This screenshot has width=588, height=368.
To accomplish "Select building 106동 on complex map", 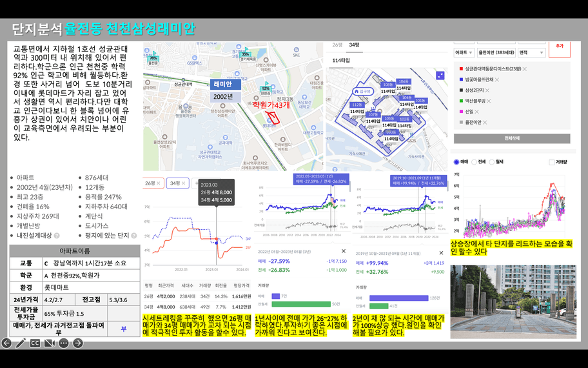I will [404, 81].
